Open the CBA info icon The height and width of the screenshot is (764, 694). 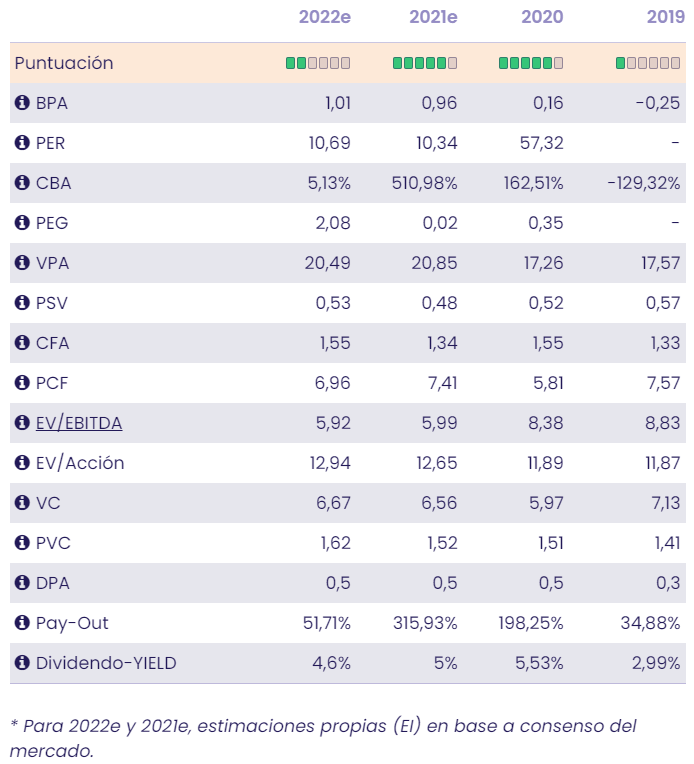(x=22, y=183)
